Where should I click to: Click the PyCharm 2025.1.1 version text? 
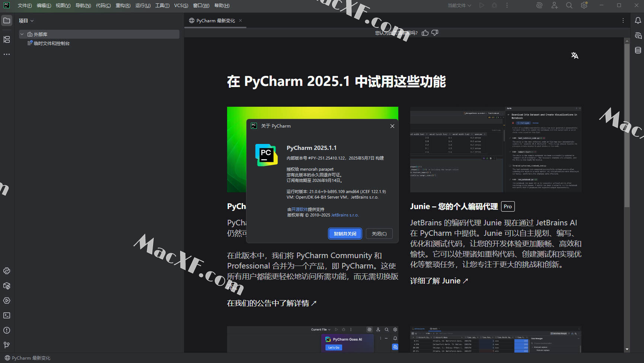tap(312, 148)
